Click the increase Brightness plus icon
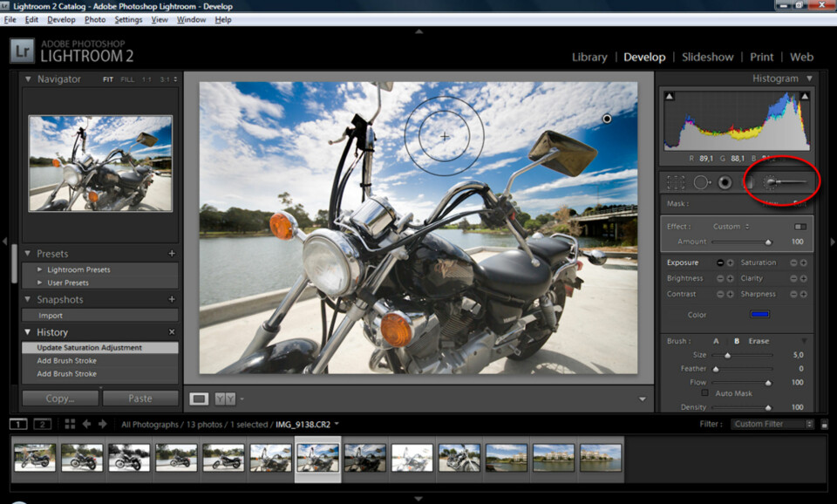The height and width of the screenshot is (504, 837). [x=730, y=279]
